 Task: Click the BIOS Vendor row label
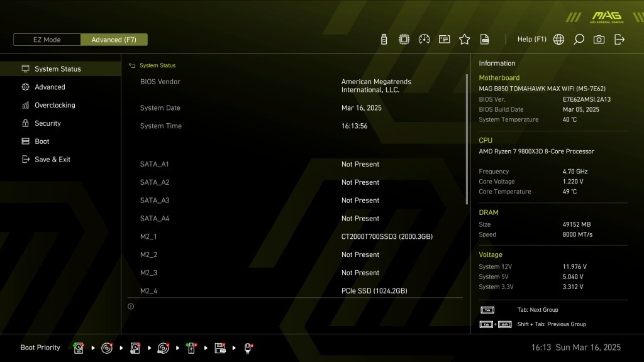[x=160, y=82]
